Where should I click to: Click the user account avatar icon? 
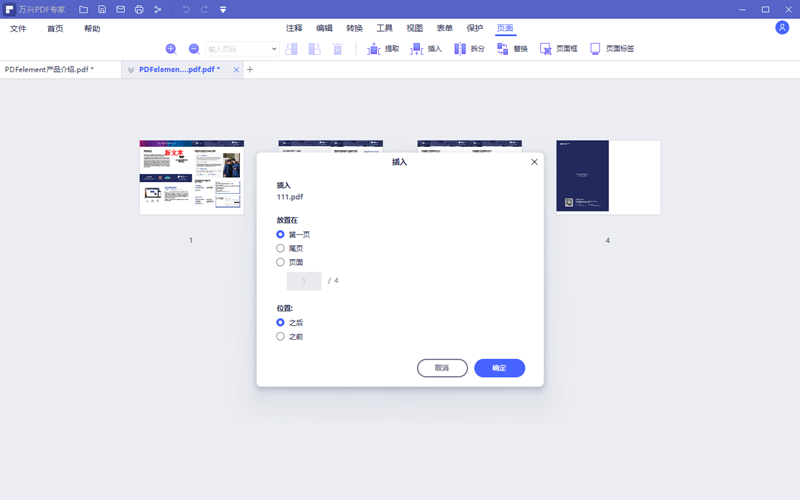tap(782, 28)
